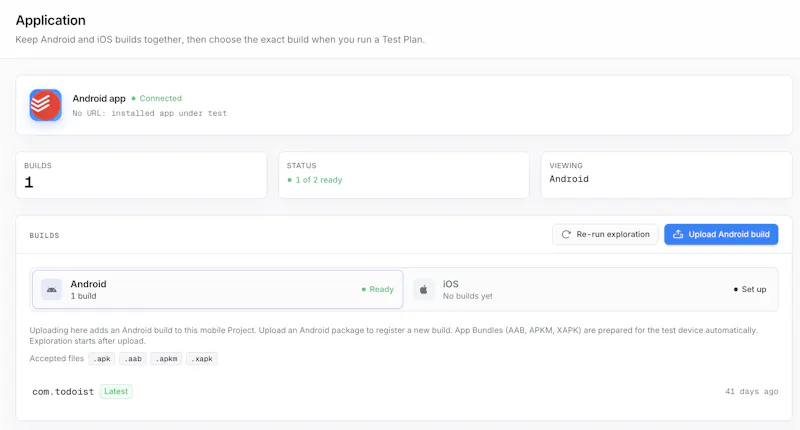Click the refresh icon in Re-run exploration
800x430 pixels.
point(566,234)
